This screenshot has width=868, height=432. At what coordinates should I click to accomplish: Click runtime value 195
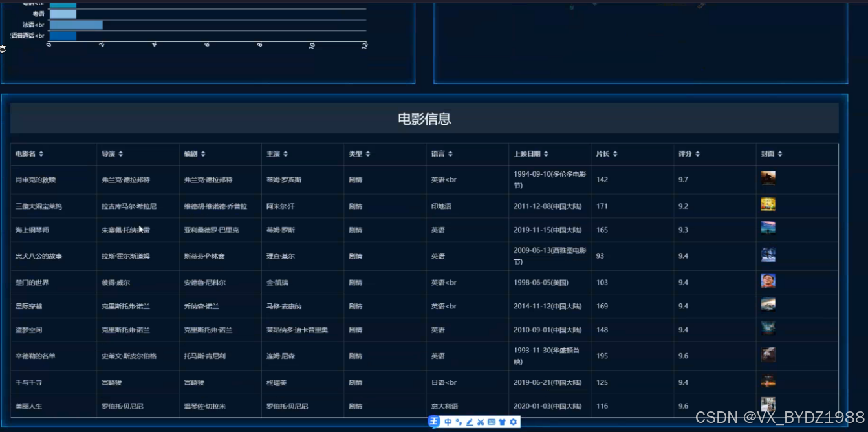tap(602, 356)
